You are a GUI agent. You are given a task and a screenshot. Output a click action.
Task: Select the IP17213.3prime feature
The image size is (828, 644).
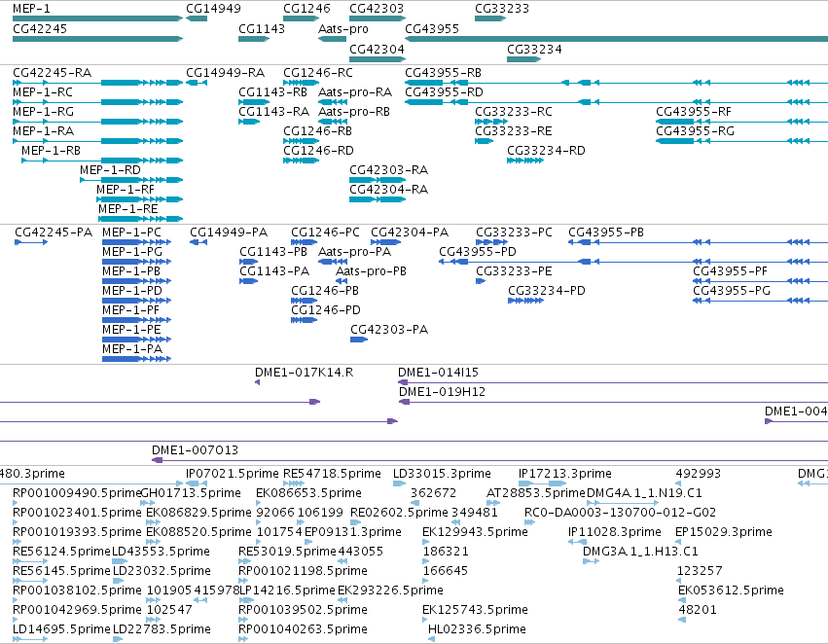[542, 483]
